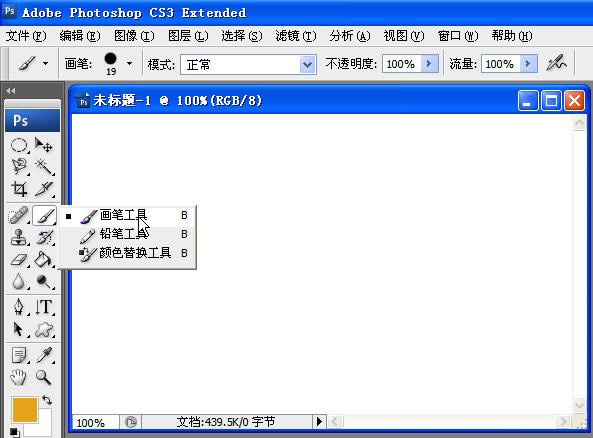This screenshot has width=593, height=438.
Task: Open the brush preset picker arrow
Action: point(129,64)
